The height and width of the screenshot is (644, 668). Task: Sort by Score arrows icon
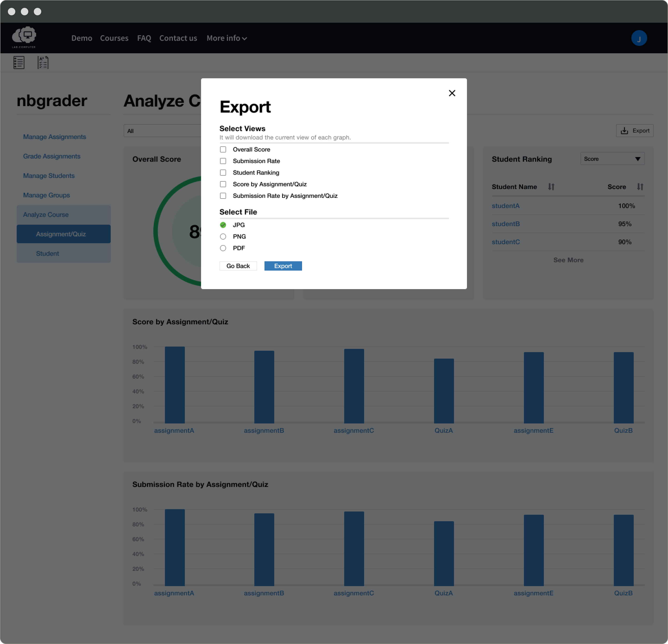point(640,187)
